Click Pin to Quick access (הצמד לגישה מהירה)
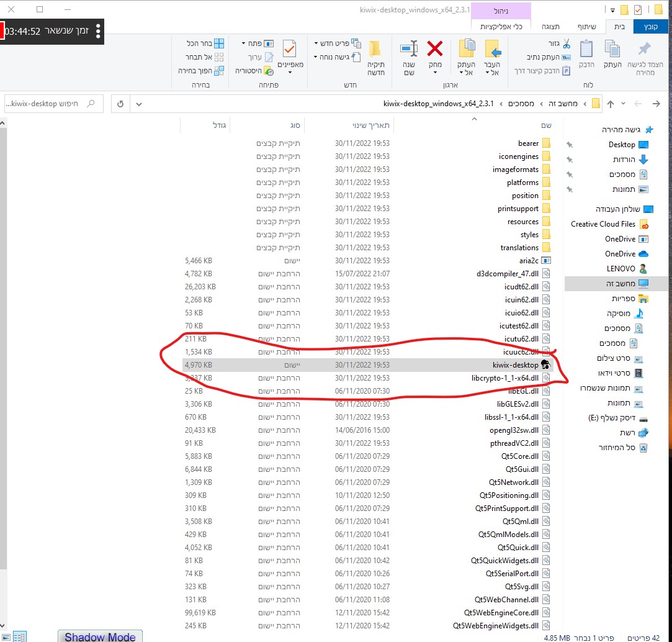This screenshot has width=672, height=642. [x=645, y=58]
